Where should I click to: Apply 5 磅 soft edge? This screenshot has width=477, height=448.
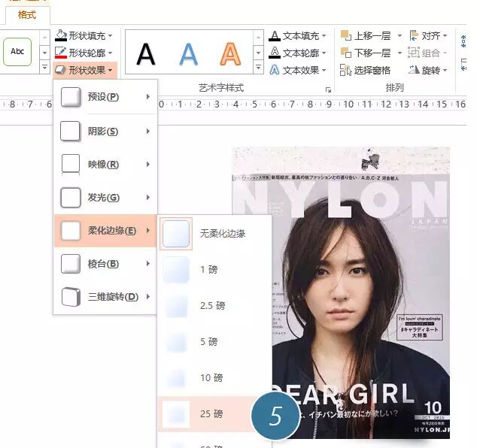click(214, 341)
